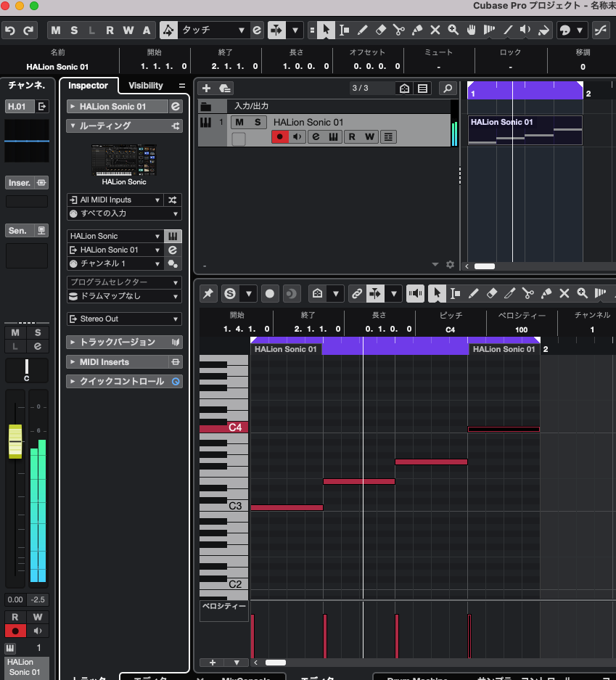Click the key editor horizontal scrollbar thumb
Image resolution: width=616 pixels, height=680 pixels.
click(x=275, y=662)
